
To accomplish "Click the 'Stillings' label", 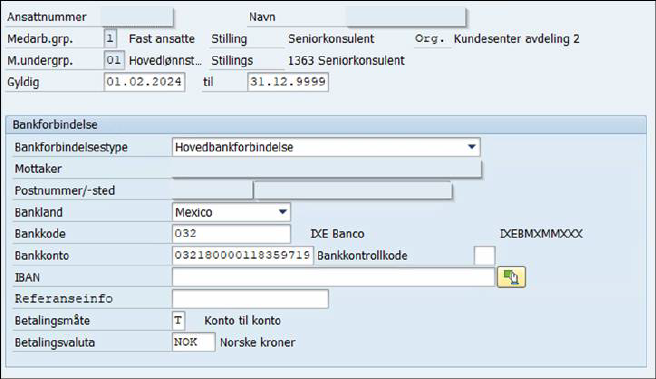I will [232, 60].
